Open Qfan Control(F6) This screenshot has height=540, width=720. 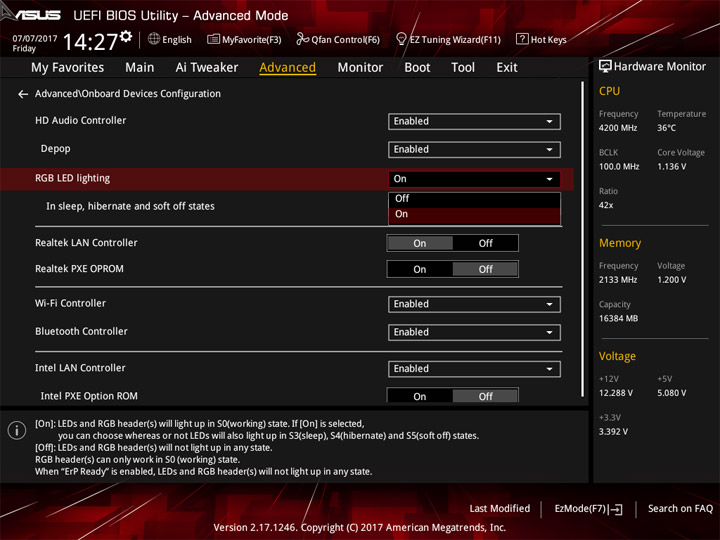coord(338,39)
